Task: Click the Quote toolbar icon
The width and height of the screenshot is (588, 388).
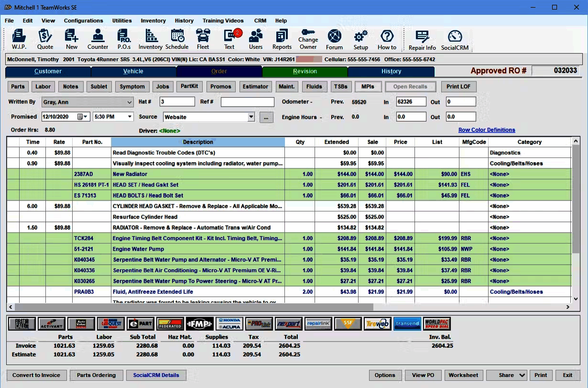Action: coord(45,39)
